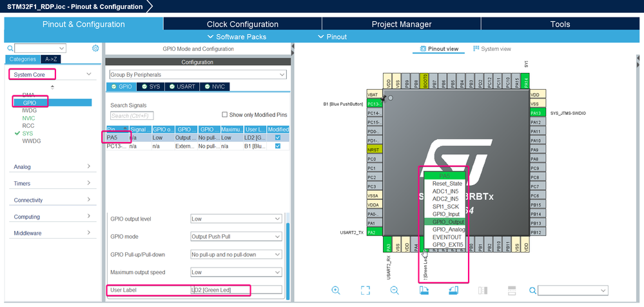Click the PC0 pin on the chip
This screenshot has width=644, height=307.
click(x=375, y=159)
